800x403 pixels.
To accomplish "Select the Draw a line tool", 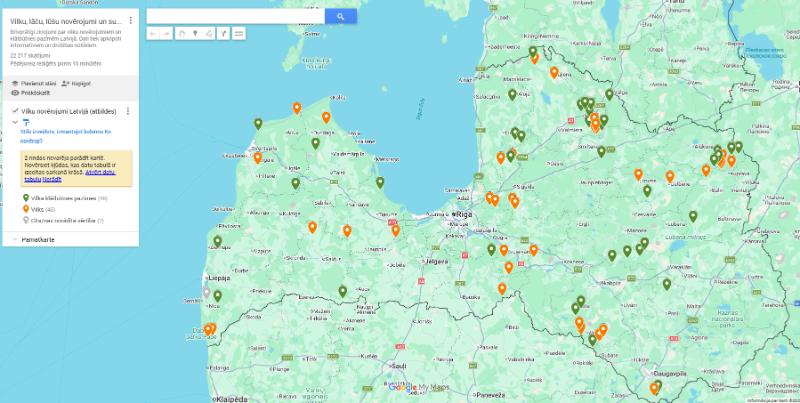I will tap(209, 33).
